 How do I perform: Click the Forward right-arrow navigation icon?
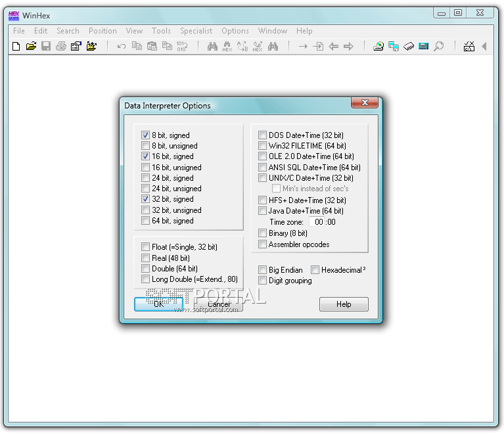click(348, 46)
